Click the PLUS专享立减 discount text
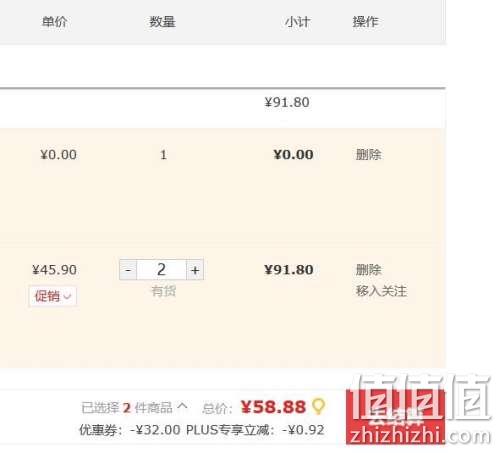500x453 pixels. (x=255, y=430)
